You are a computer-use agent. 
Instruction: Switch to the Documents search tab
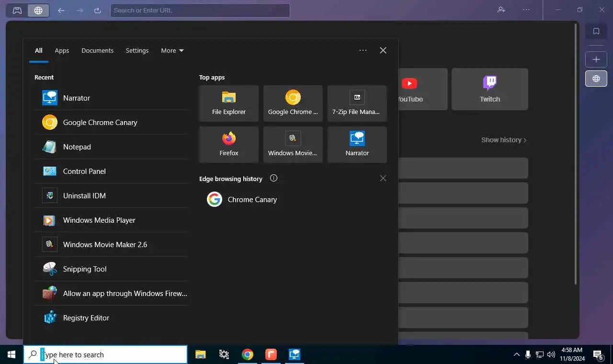97,50
